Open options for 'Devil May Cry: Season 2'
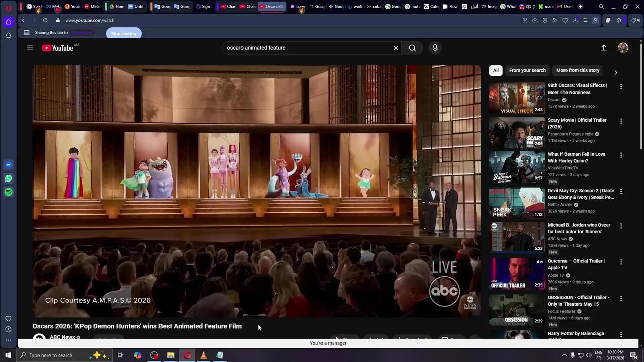This screenshot has height=362, width=644. pos(621,191)
